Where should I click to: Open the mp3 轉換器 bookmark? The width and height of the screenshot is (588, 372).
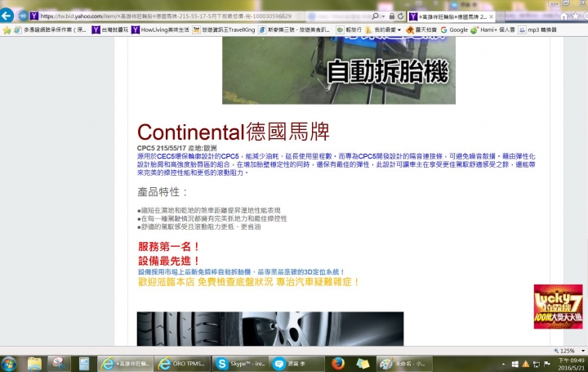tap(537, 29)
